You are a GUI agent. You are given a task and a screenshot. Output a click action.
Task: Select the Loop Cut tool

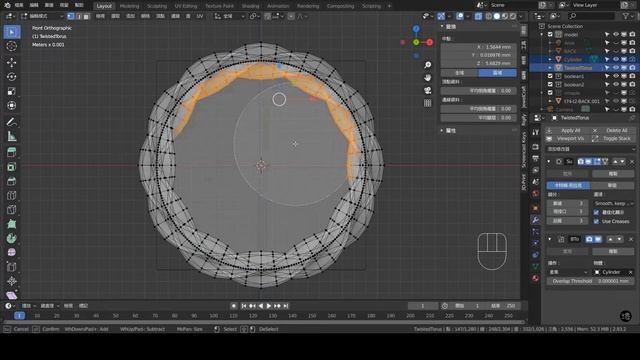coord(12,195)
